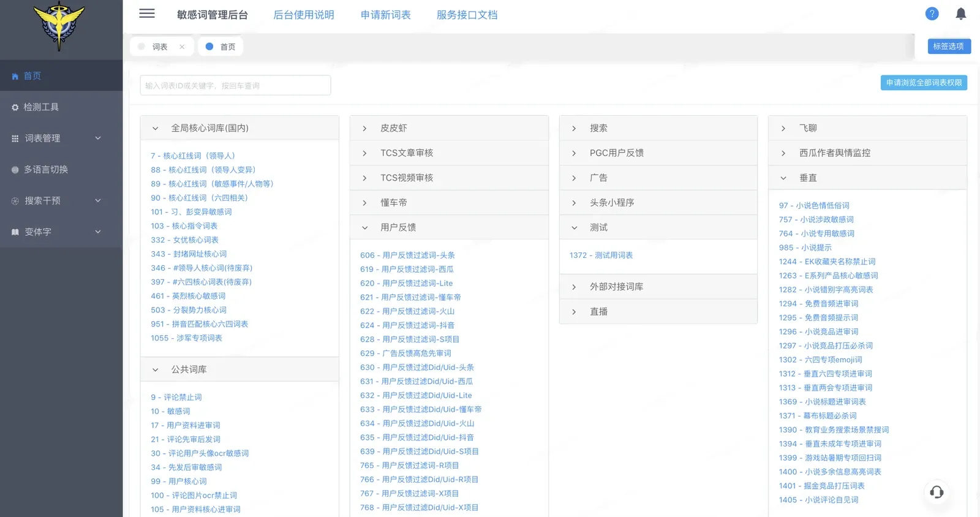Open 申请新词表 link
This screenshot has height=517, width=980.
pyautogui.click(x=386, y=15)
